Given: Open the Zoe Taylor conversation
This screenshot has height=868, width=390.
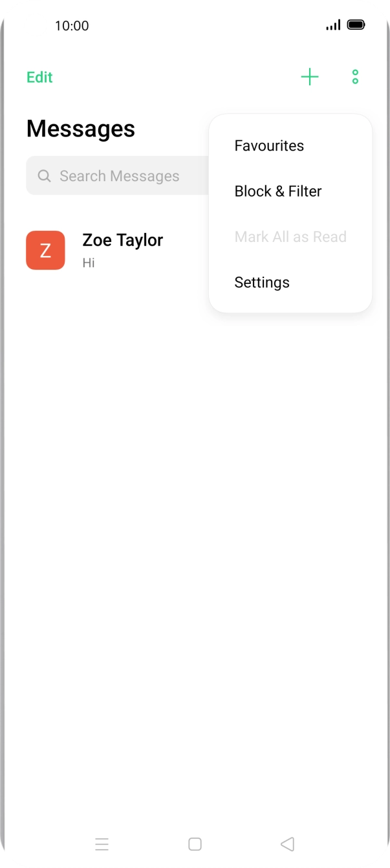Looking at the screenshot, I should (x=122, y=240).
